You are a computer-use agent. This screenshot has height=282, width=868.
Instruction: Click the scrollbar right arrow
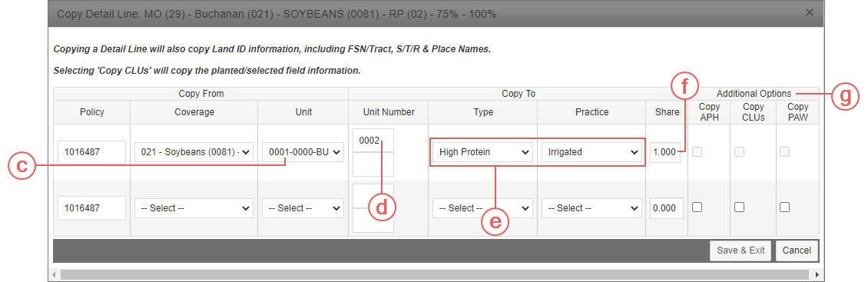point(817,274)
